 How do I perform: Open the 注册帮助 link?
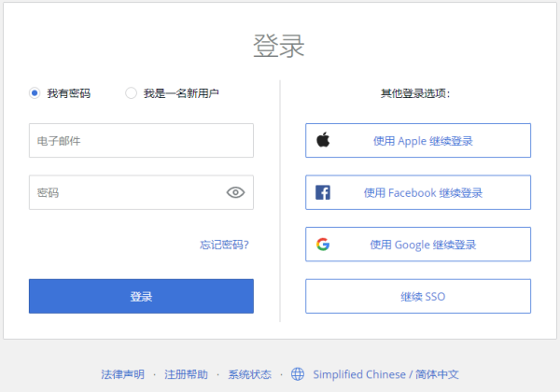tap(186, 374)
